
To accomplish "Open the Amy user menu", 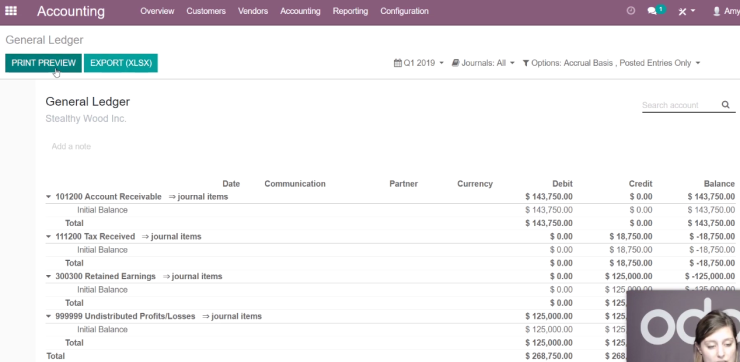I will point(726,11).
